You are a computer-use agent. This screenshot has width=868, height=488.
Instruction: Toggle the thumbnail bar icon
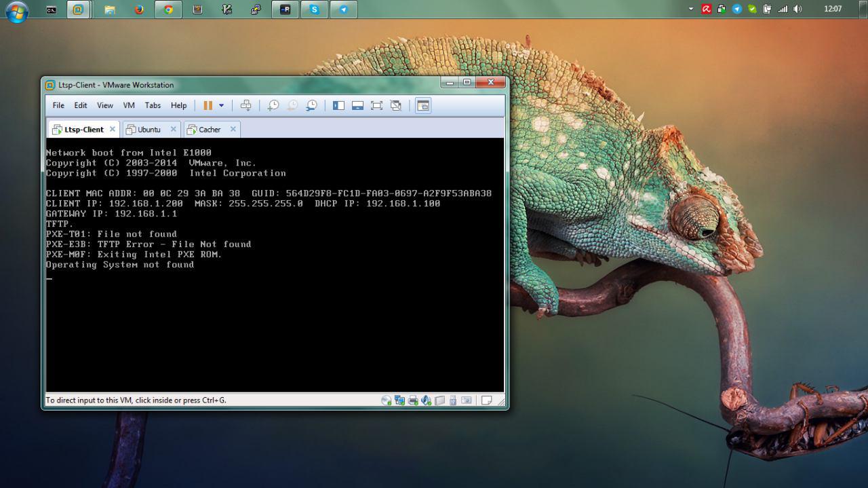(x=357, y=105)
